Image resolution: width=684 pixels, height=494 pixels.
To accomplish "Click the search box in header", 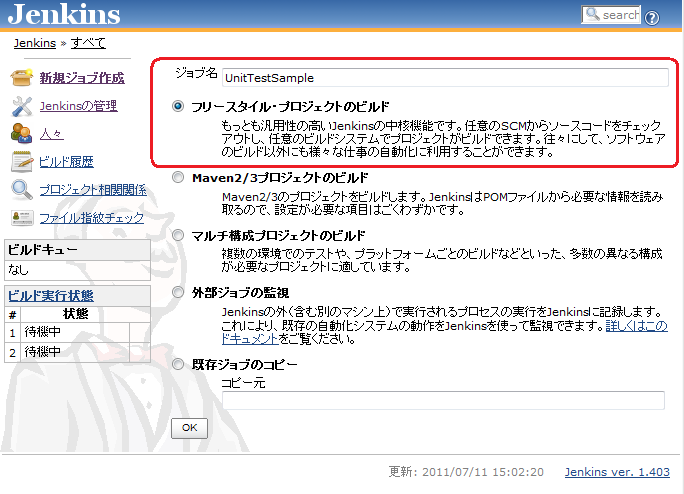I will (611, 15).
